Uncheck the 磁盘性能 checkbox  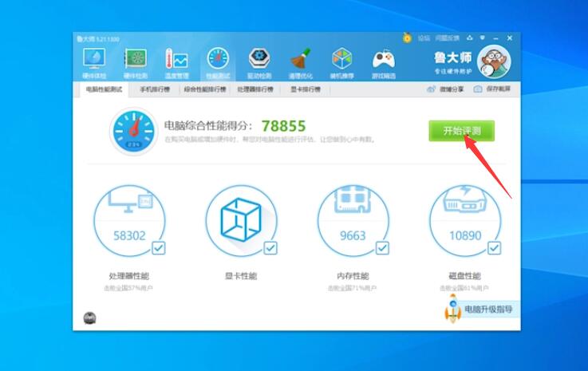(x=494, y=248)
